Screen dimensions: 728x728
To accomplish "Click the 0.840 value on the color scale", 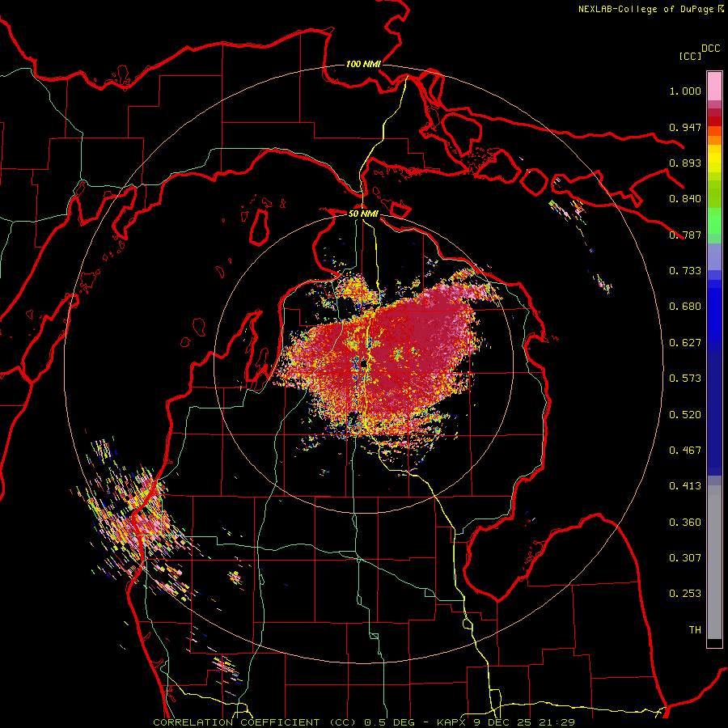I will coord(685,199).
